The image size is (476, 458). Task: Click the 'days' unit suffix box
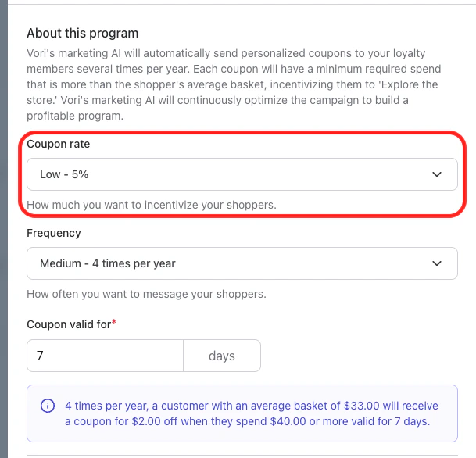point(222,356)
